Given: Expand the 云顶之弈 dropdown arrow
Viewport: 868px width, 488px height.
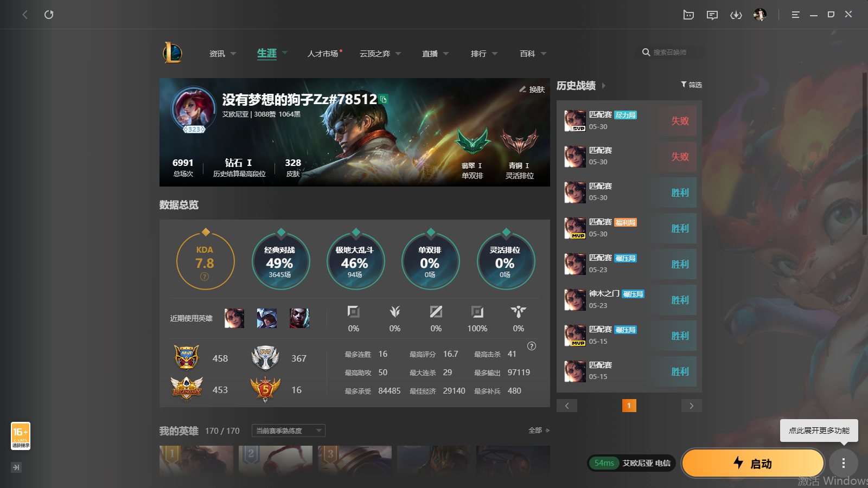Looking at the screenshot, I should click(x=398, y=54).
